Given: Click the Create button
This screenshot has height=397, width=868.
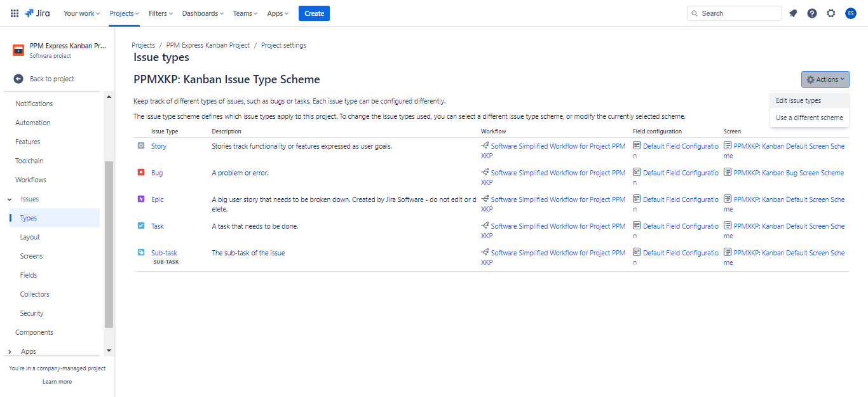Looking at the screenshot, I should (x=314, y=13).
